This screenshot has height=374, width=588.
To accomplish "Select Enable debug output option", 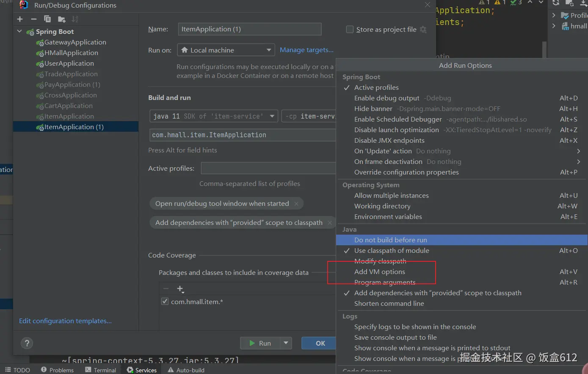I will tap(462, 98).
